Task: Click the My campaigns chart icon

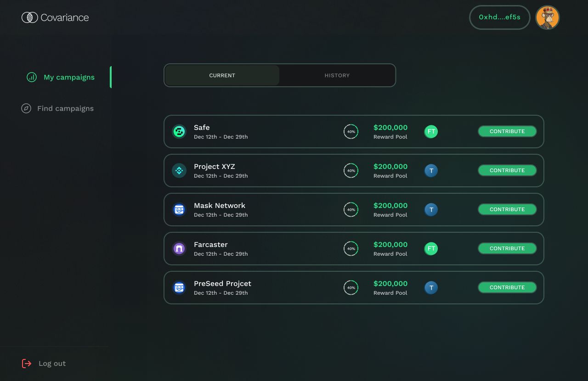Action: [32, 77]
